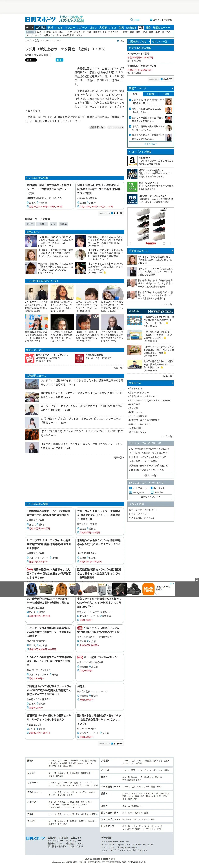Click the 芸能注目ニュース header arrow

[172, 251]
